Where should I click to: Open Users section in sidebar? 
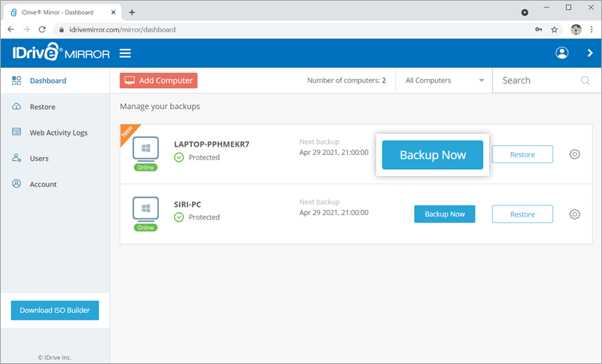[x=55, y=158]
